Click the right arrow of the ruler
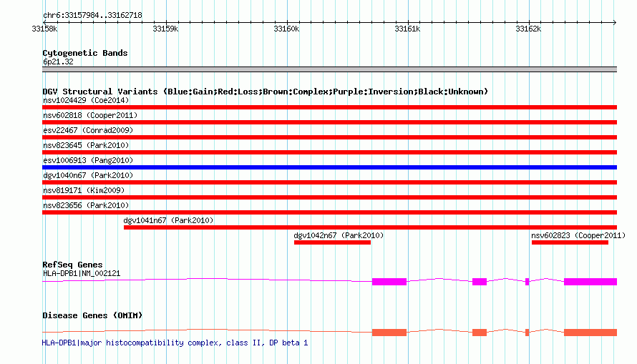 [615, 22]
